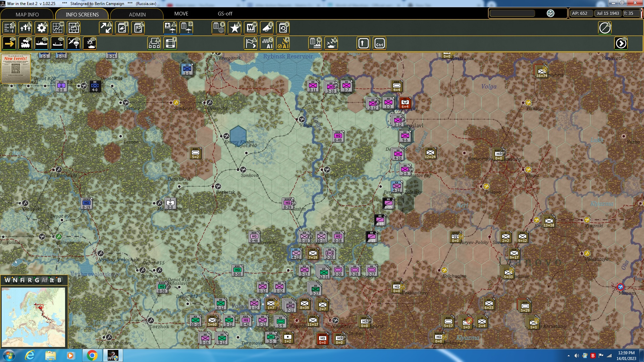The image size is (644, 362).
Task: Click the end turn arrow icon (F12)
Action: (621, 44)
